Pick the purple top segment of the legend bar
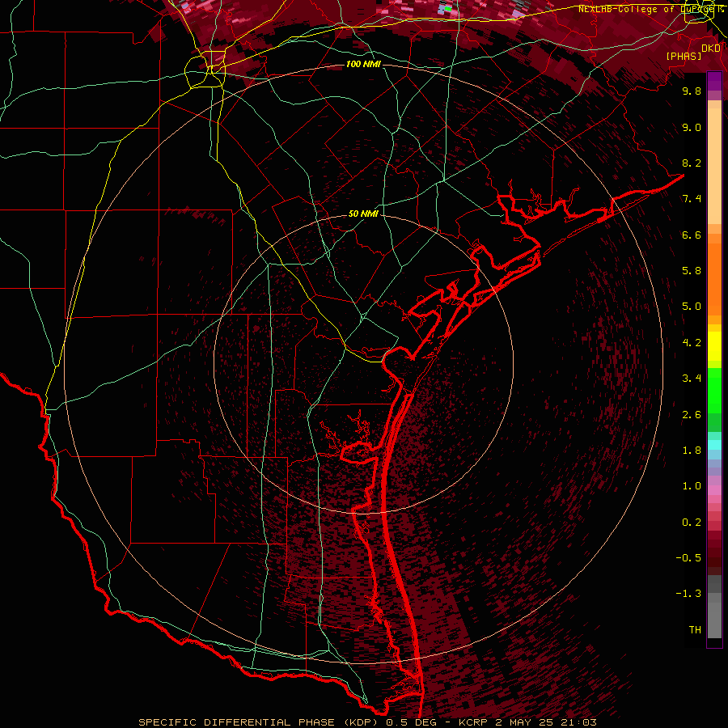Image resolution: width=728 pixels, height=728 pixels. point(714,81)
